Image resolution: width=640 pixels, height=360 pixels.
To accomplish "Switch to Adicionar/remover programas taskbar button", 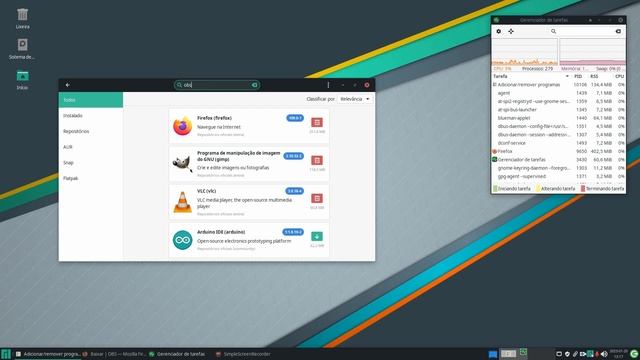I will [48, 354].
